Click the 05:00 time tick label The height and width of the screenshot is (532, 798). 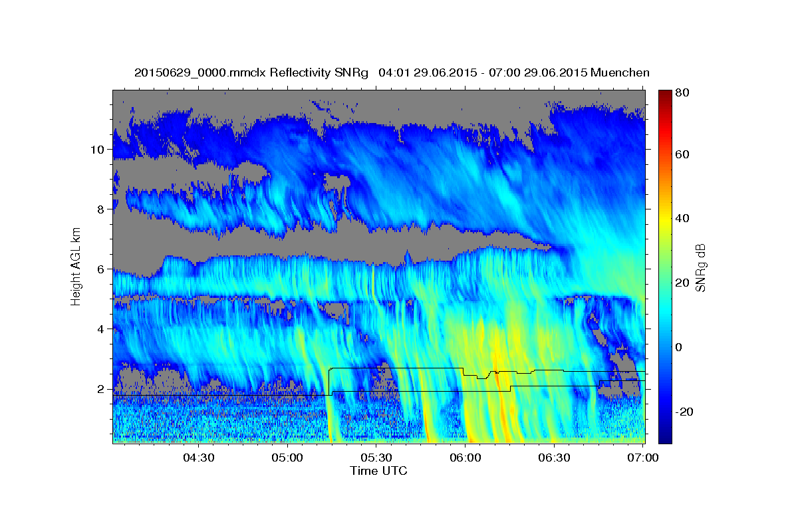click(287, 458)
